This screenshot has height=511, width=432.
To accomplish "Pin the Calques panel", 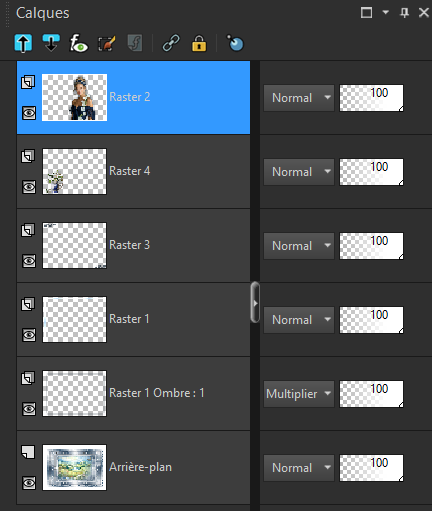I will click(x=404, y=13).
